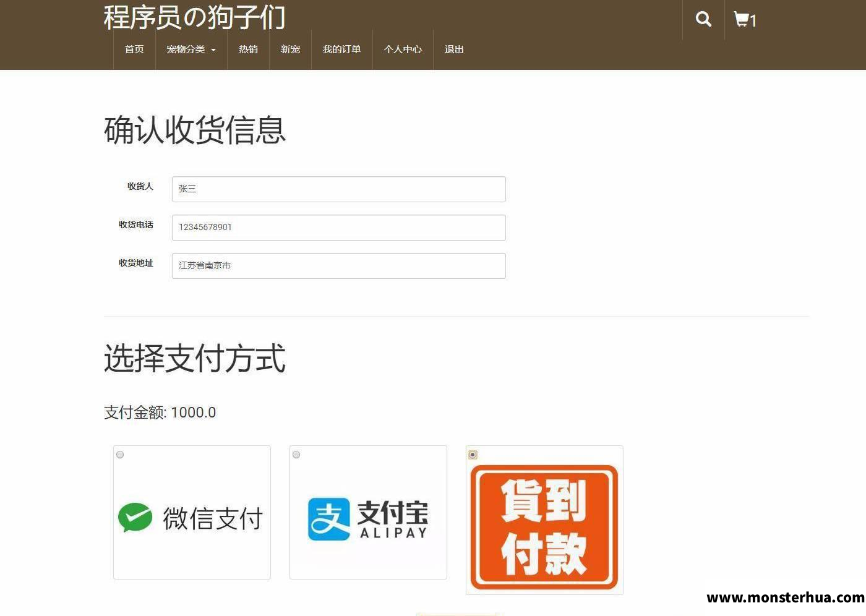Screen dimensions: 866x616
Task: Click the 程序员の狗子们 site title
Action: click(x=194, y=17)
